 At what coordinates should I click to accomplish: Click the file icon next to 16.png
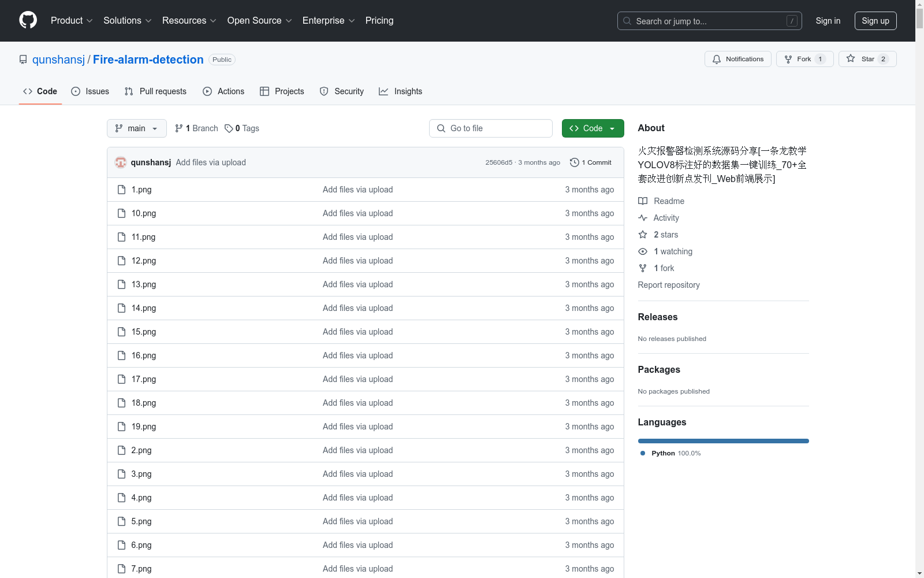121,355
